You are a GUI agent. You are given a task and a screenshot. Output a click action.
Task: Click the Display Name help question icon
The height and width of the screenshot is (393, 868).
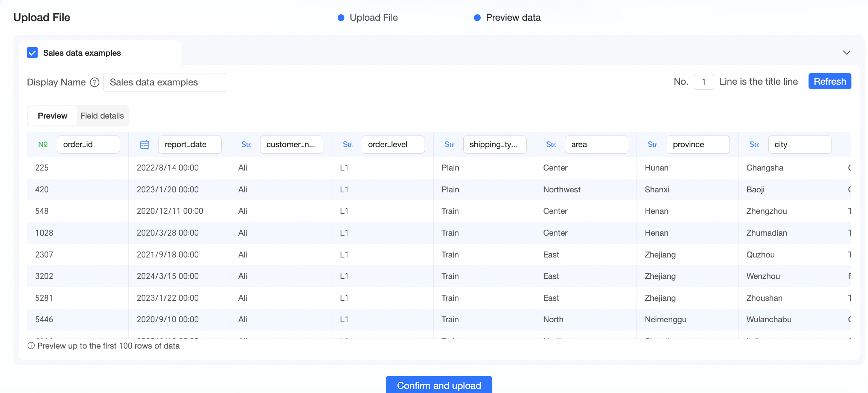pyautogui.click(x=95, y=82)
